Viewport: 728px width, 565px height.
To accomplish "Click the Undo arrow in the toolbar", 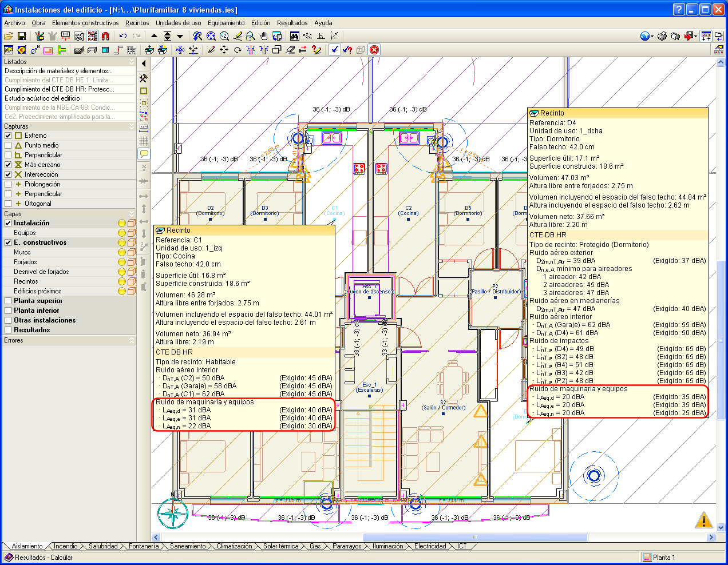I will 122,36.
